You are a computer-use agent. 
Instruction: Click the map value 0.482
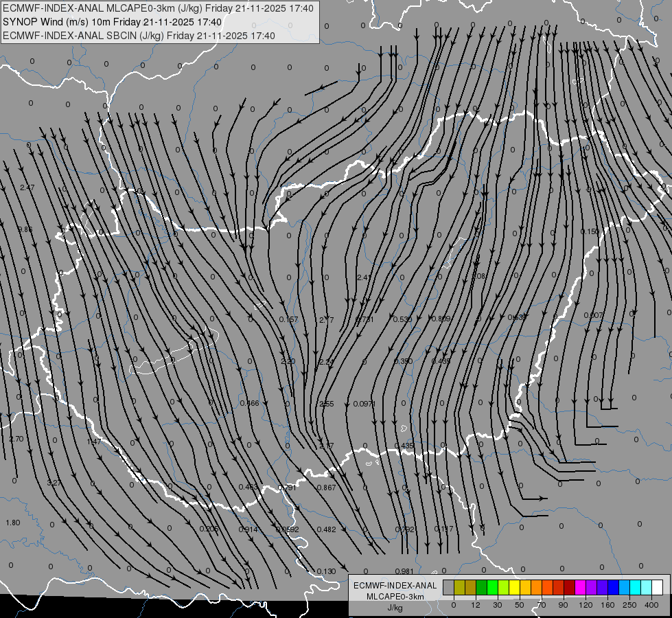tap(327, 529)
